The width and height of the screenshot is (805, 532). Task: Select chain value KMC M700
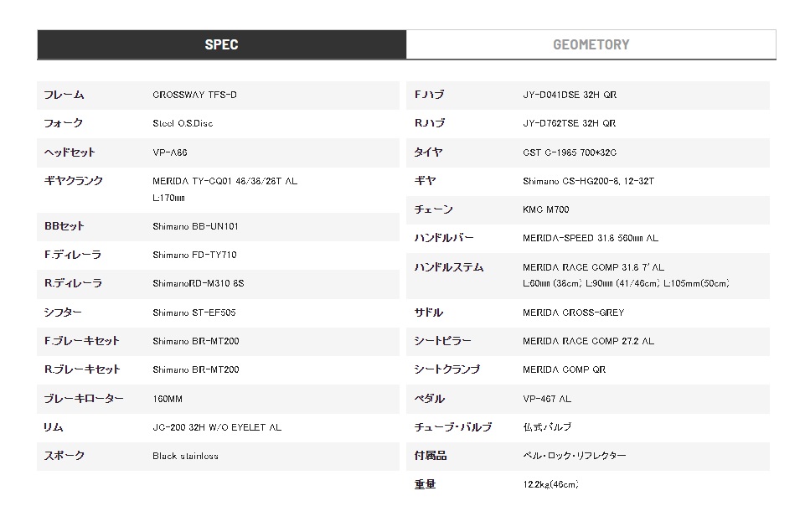point(545,209)
